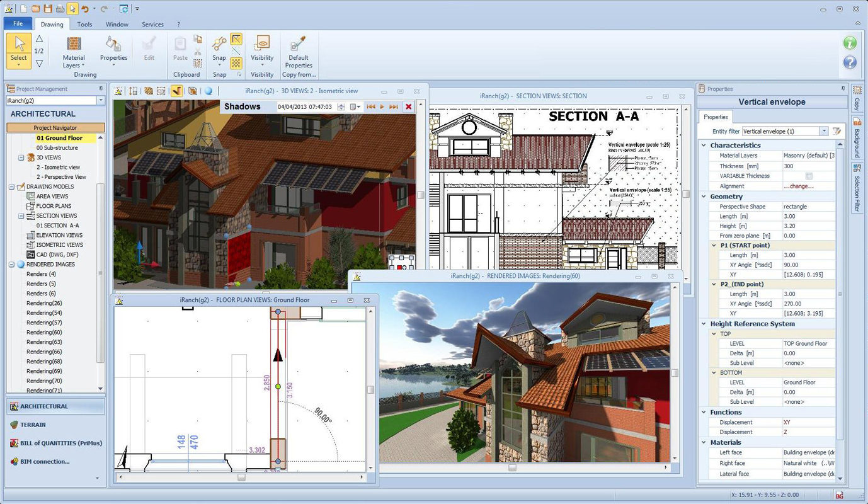Click the TERRAIN section button
The width and height of the screenshot is (868, 504).
[x=33, y=425]
